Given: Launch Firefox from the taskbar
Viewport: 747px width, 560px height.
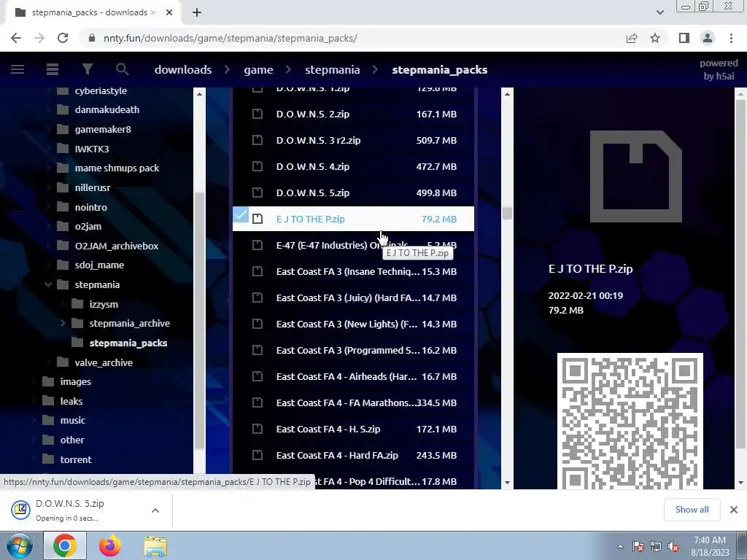Looking at the screenshot, I should 109,545.
